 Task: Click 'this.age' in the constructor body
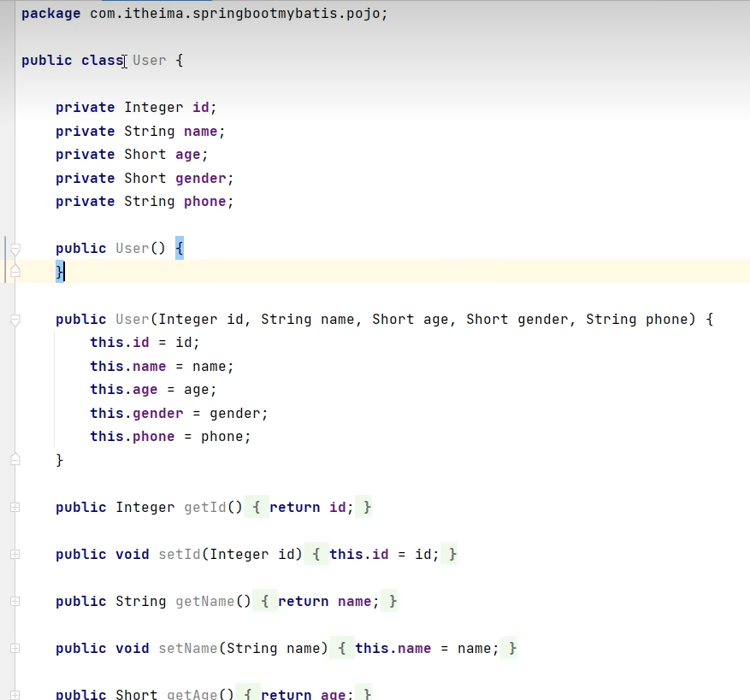click(x=124, y=390)
